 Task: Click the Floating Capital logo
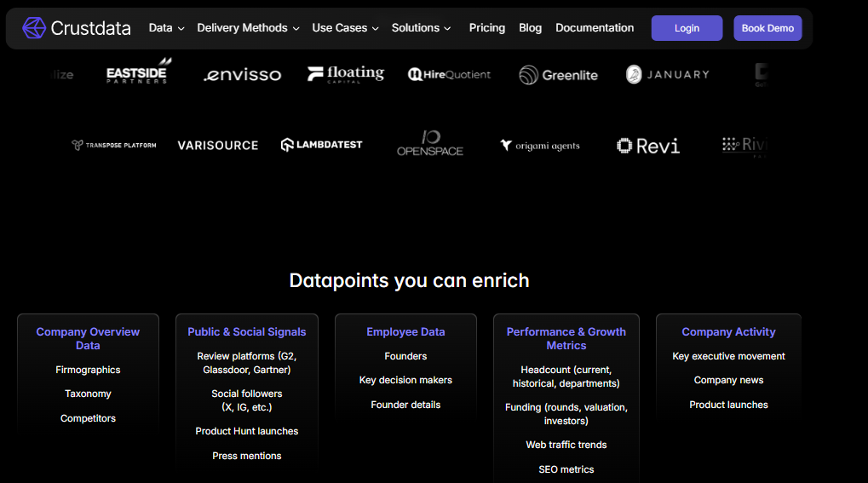(x=346, y=74)
